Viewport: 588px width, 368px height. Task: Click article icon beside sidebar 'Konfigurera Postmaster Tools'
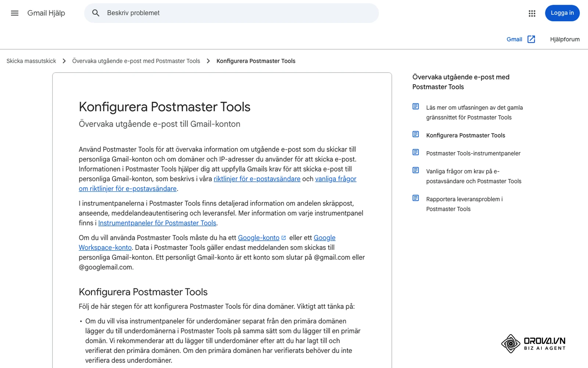tap(416, 134)
